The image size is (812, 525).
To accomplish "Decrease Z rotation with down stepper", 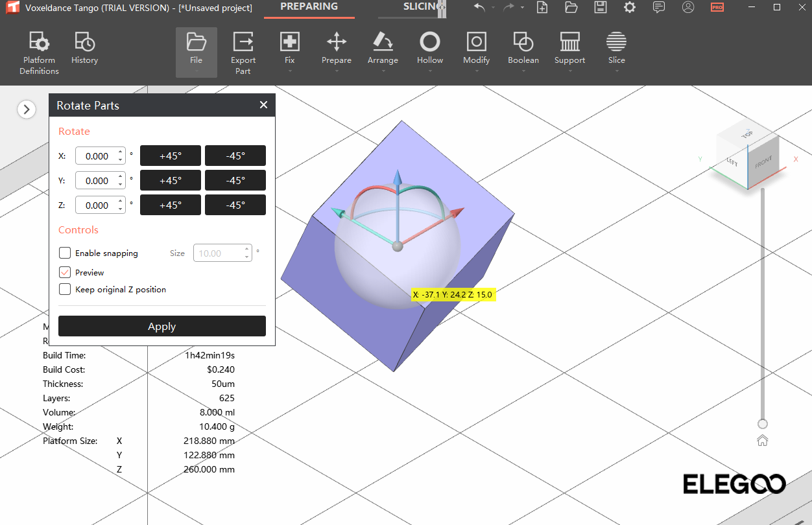I will pyautogui.click(x=120, y=209).
